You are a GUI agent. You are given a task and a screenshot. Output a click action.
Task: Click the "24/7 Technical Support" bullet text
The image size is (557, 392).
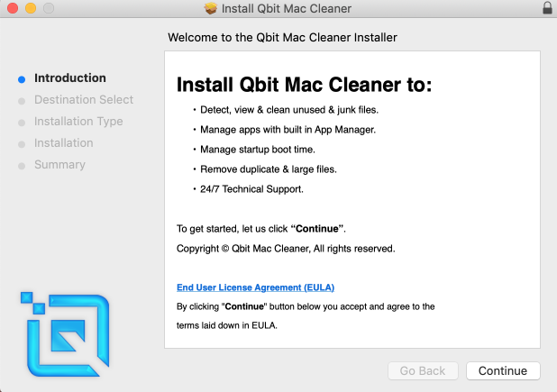tap(251, 189)
